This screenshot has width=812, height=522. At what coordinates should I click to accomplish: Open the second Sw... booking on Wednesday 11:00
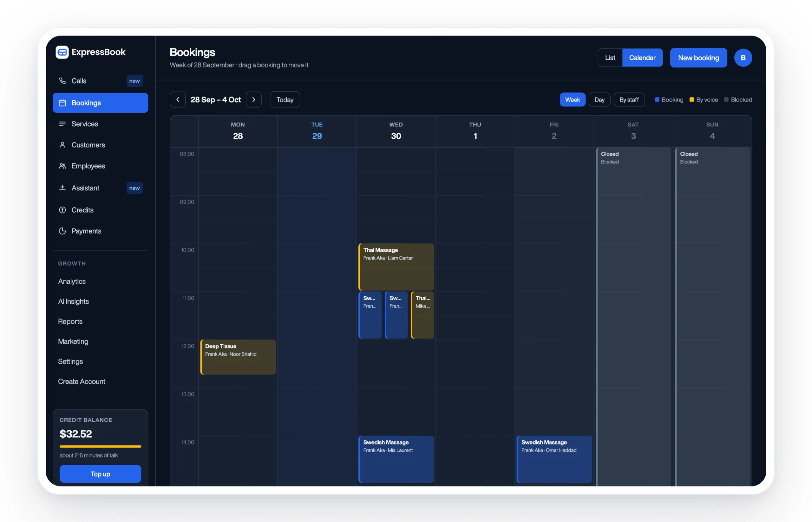[x=396, y=315]
